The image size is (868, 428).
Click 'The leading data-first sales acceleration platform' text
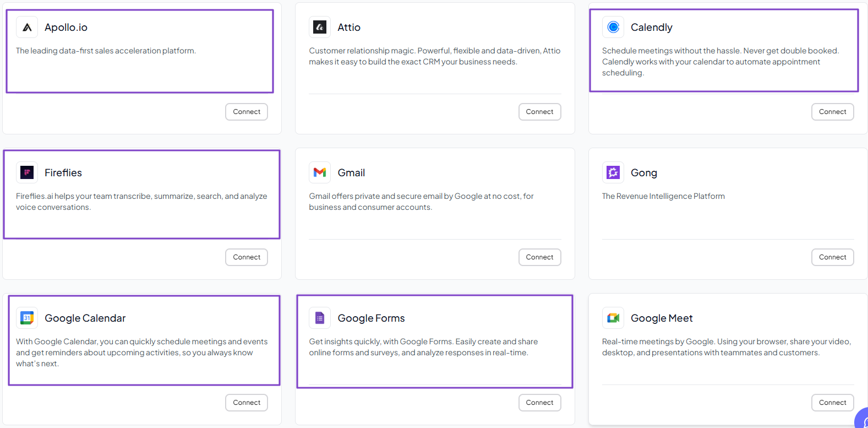click(106, 51)
